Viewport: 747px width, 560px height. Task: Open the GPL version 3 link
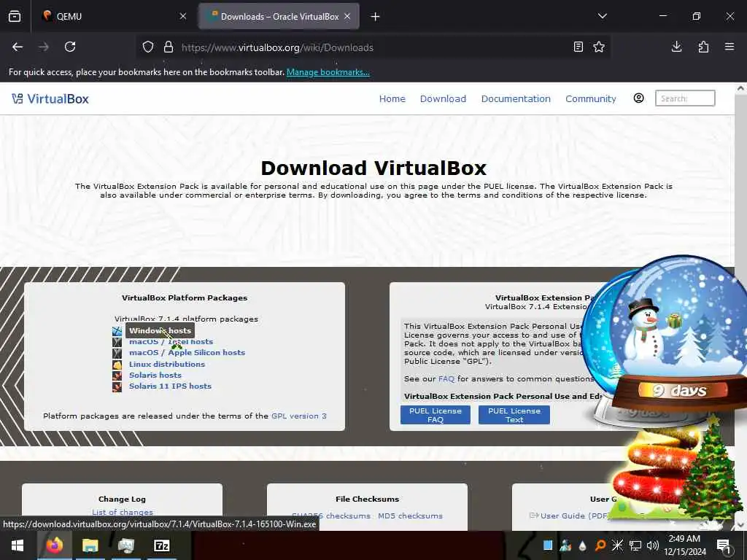[298, 416]
